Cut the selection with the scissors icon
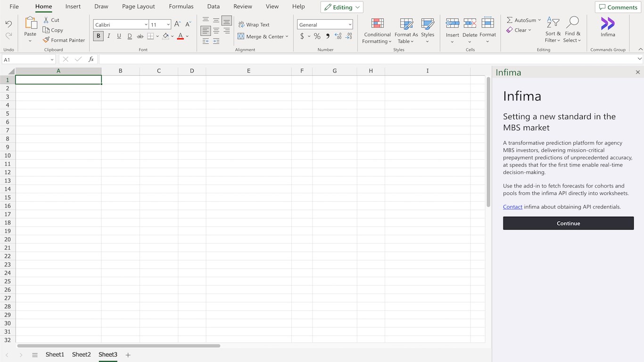 point(46,20)
